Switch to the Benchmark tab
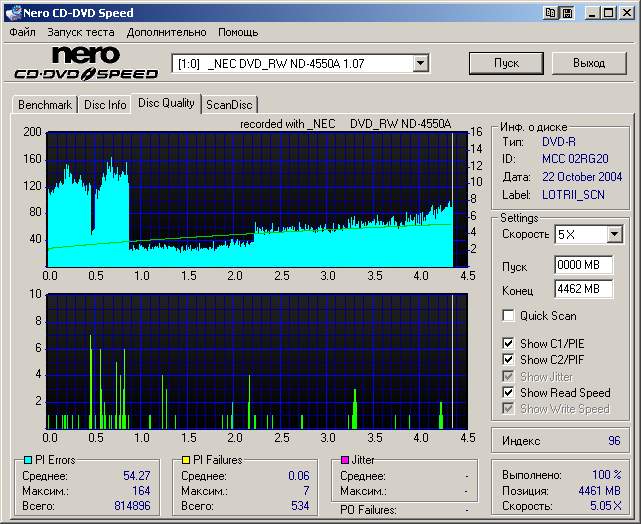Screen dimensions: 641x524 [x=45, y=104]
